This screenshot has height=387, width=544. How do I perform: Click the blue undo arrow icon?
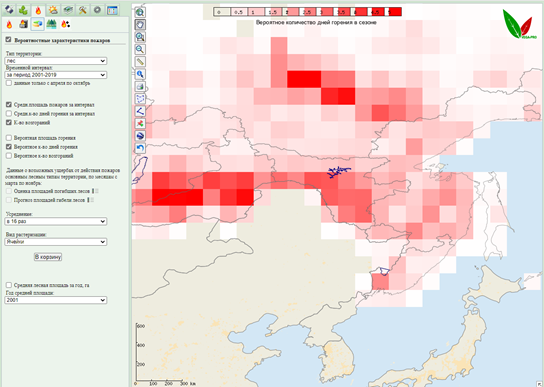[140, 148]
